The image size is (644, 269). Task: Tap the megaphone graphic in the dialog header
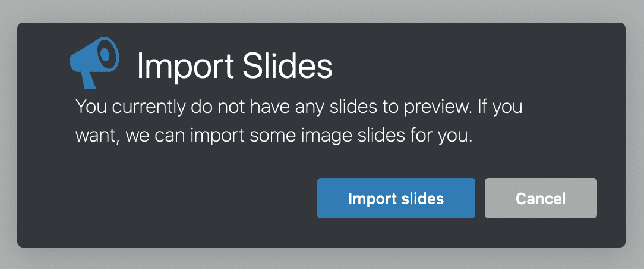pos(94,61)
